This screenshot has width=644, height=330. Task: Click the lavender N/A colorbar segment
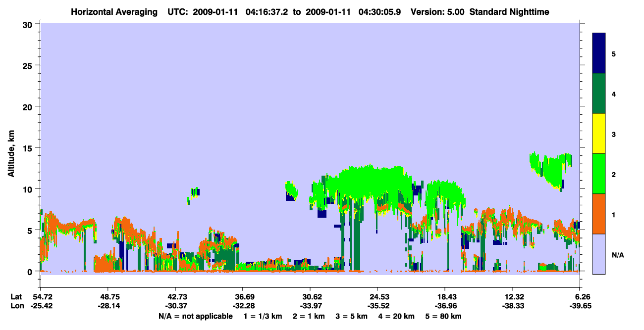coord(599,254)
